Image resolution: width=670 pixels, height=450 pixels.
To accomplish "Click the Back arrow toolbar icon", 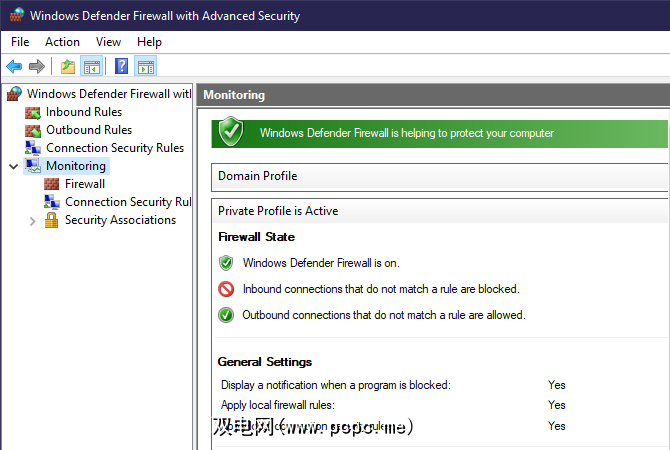I will pos(14,67).
